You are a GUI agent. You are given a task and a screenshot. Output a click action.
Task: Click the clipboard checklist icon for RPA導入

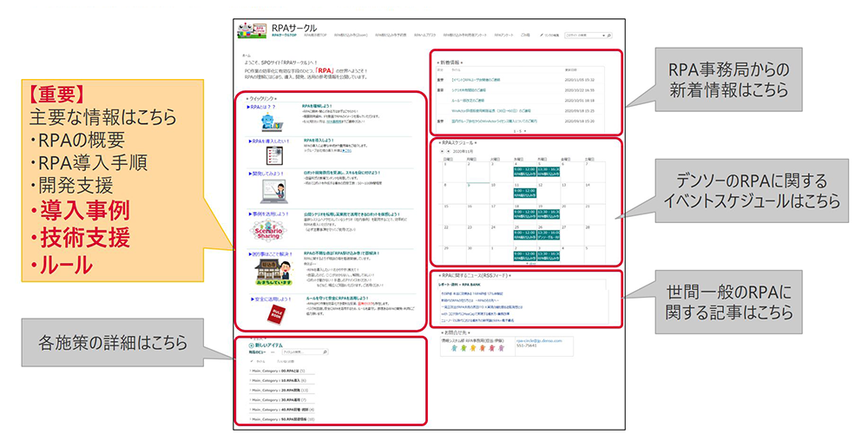click(274, 155)
